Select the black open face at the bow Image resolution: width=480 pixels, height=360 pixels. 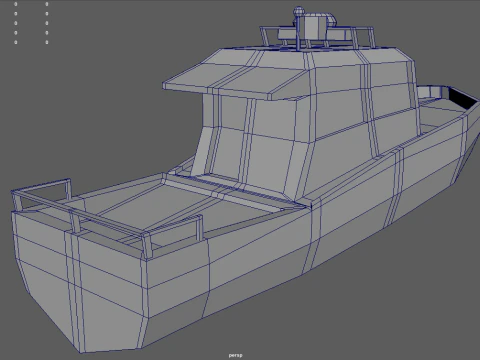click(463, 97)
